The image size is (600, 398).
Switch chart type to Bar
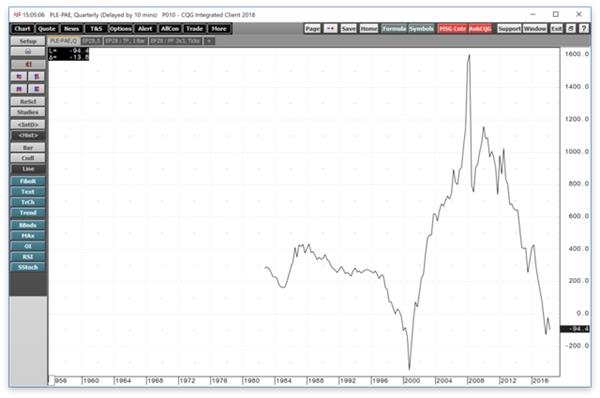click(28, 148)
